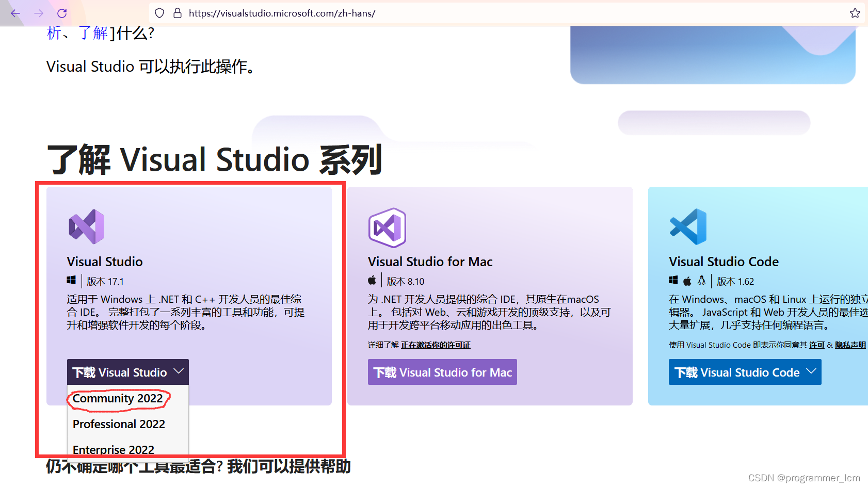Go forward to the next page
Image resolution: width=868 pixels, height=488 pixels.
(x=39, y=13)
